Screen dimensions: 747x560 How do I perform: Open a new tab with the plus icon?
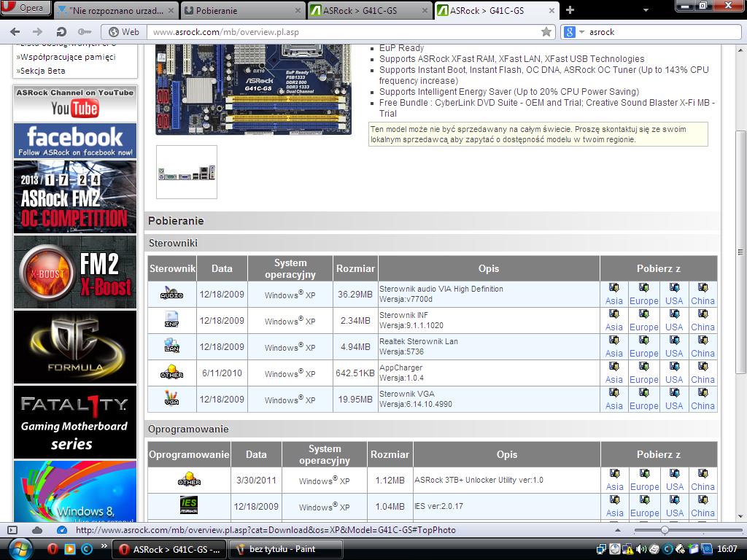[x=570, y=9]
